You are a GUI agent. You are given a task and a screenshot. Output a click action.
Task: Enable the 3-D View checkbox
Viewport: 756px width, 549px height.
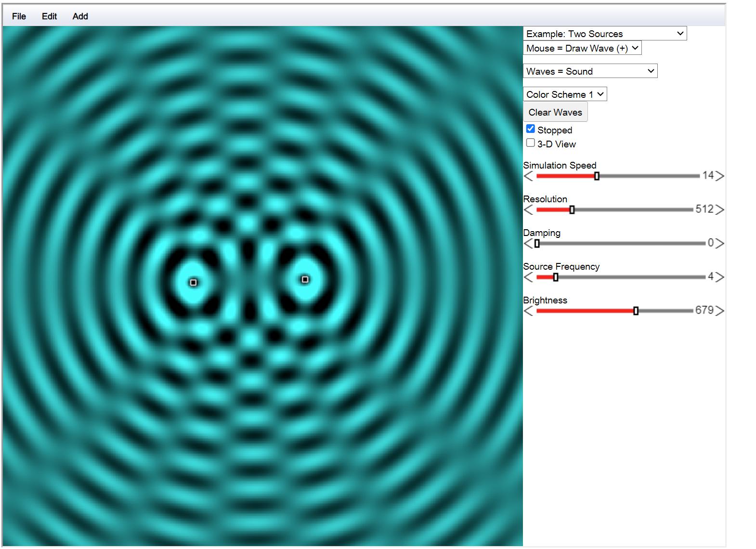click(x=531, y=143)
